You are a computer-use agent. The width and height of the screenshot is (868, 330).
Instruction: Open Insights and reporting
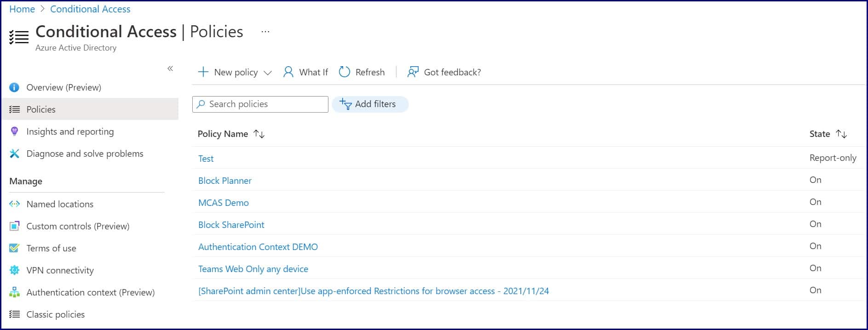point(70,131)
